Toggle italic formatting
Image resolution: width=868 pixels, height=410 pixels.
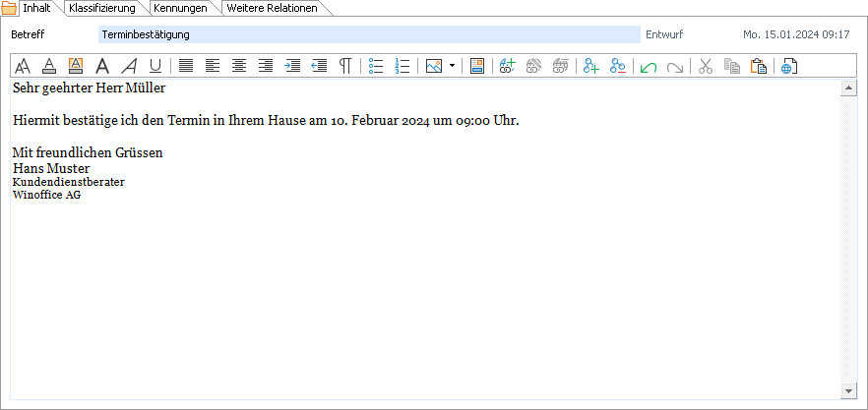pyautogui.click(x=129, y=67)
